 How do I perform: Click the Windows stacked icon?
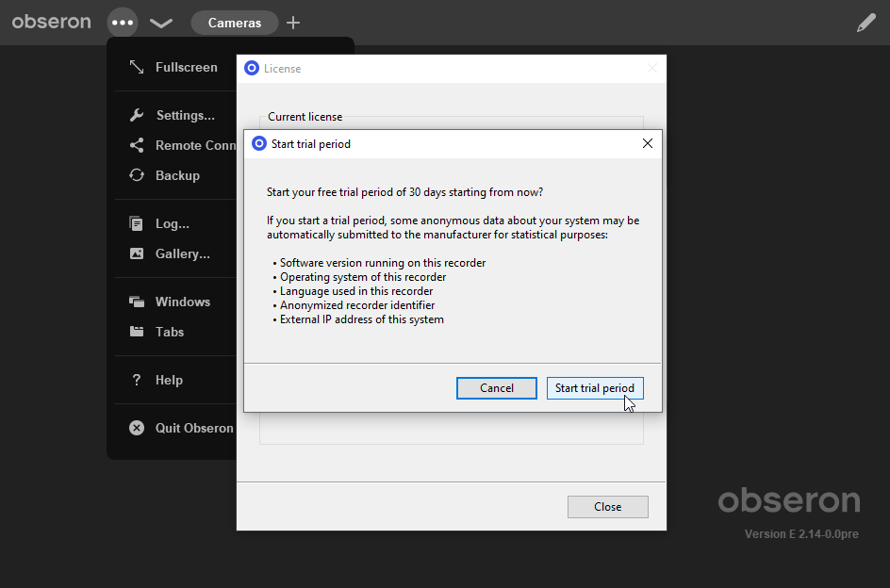pyautogui.click(x=137, y=302)
